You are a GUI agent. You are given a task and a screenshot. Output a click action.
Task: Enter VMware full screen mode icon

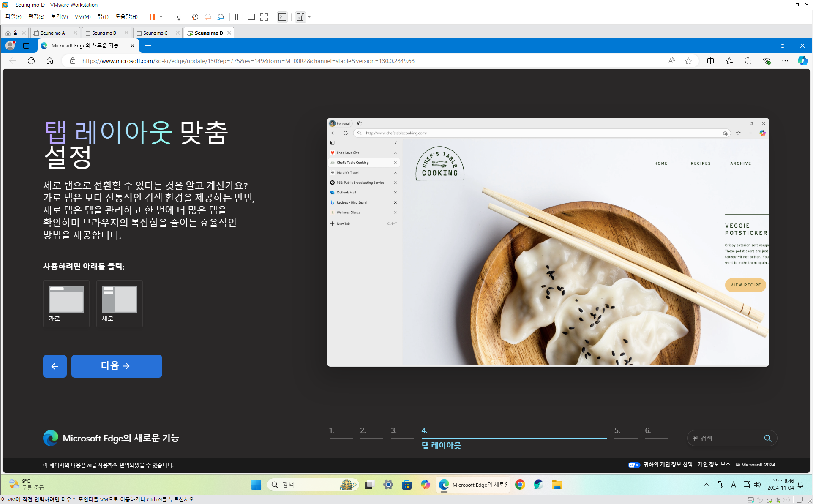[x=264, y=17]
